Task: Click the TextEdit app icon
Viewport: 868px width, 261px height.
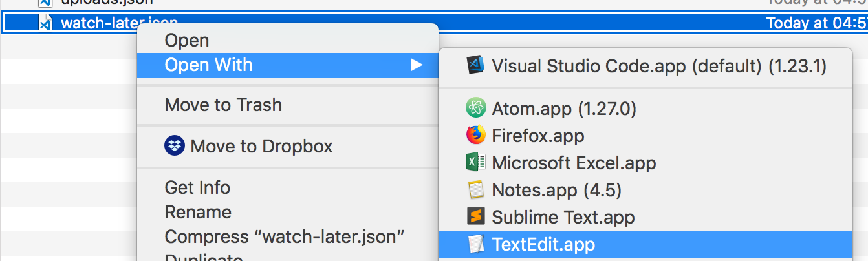Action: pyautogui.click(x=475, y=244)
